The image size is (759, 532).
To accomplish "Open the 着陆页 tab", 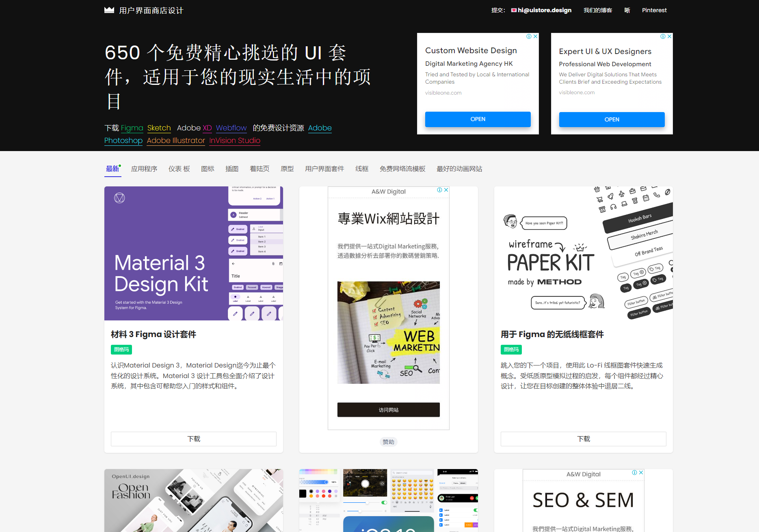I will 259,169.
